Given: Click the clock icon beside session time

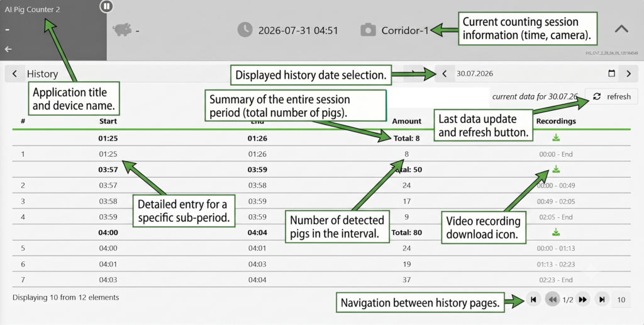Looking at the screenshot, I should point(245,30).
